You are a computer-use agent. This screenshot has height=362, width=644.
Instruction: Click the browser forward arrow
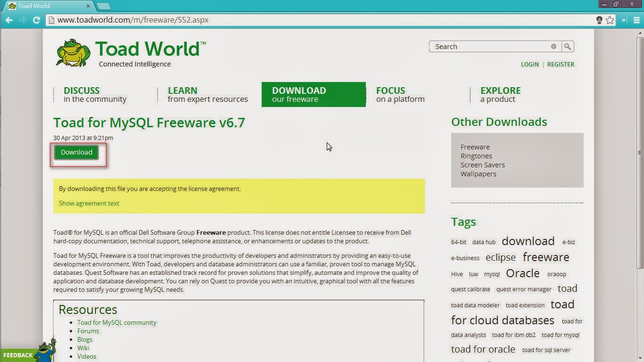(23, 20)
